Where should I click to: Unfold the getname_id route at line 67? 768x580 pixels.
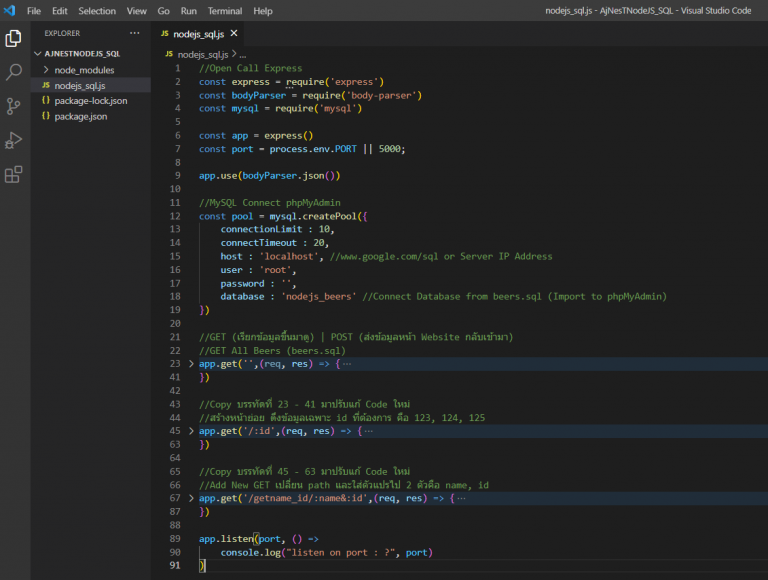tap(192, 498)
